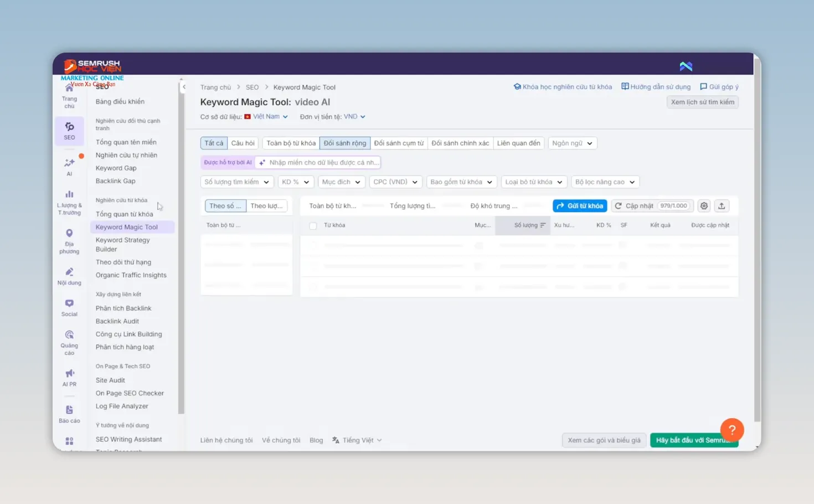Open the Ngôn ngữ dropdown
Screen dimensions: 814x504
click(x=573, y=143)
